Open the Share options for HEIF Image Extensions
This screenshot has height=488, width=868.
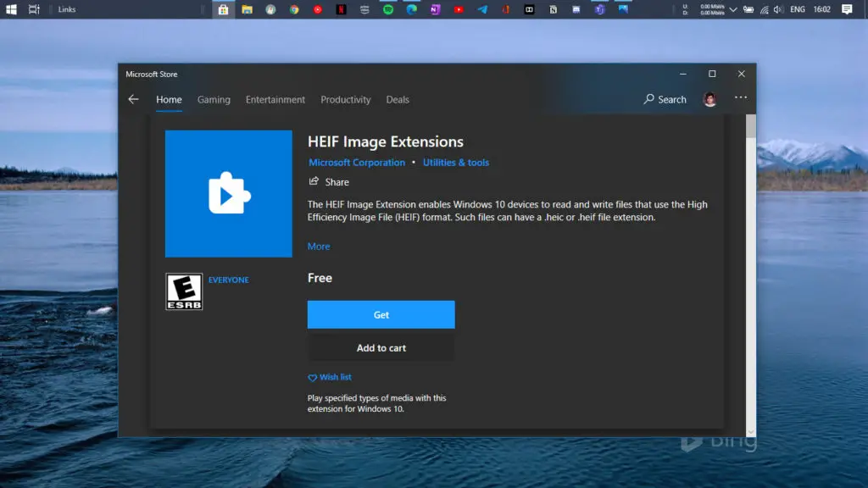[x=330, y=181]
